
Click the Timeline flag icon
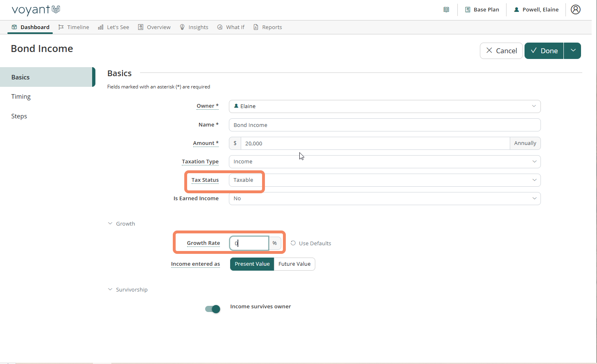(61, 27)
